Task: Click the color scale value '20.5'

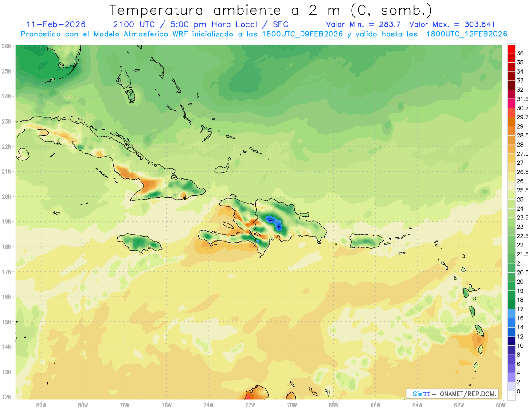Action: click(x=523, y=272)
